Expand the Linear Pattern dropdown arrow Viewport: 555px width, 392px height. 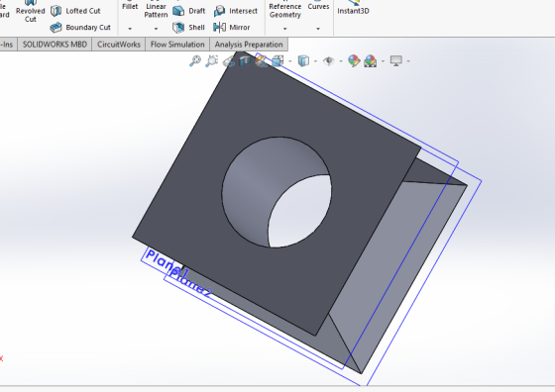point(156,29)
